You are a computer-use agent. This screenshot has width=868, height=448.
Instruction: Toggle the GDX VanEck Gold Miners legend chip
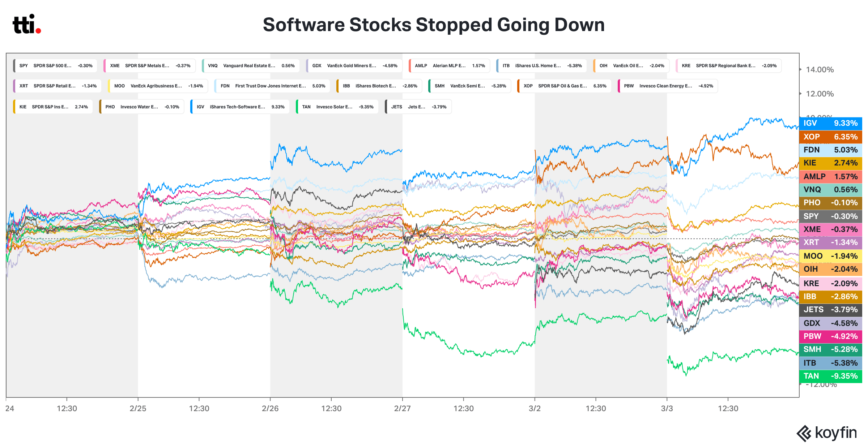(354, 66)
